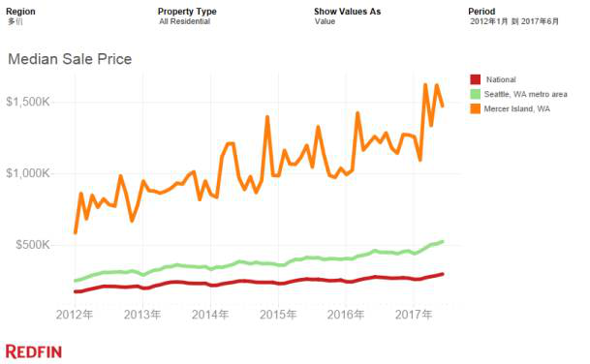Viewport: 590px width, 364px height.
Task: Click the Median Sale Price chart title
Action: tap(70, 59)
